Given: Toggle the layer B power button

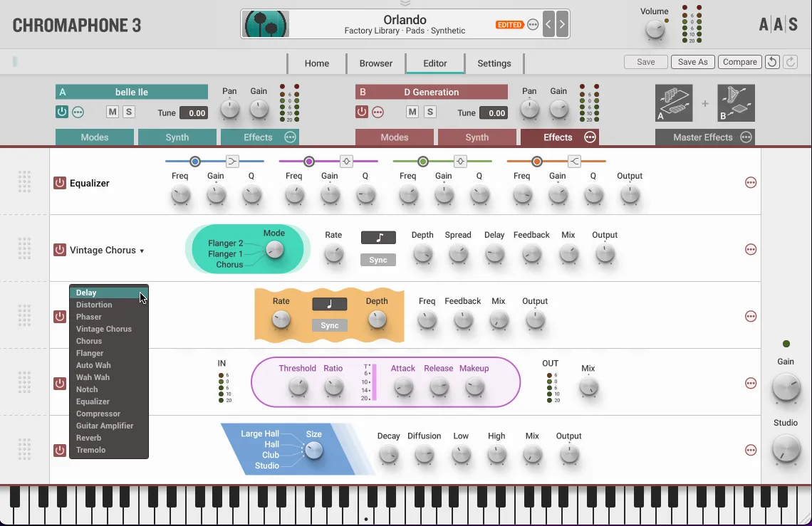Looking at the screenshot, I should [362, 112].
